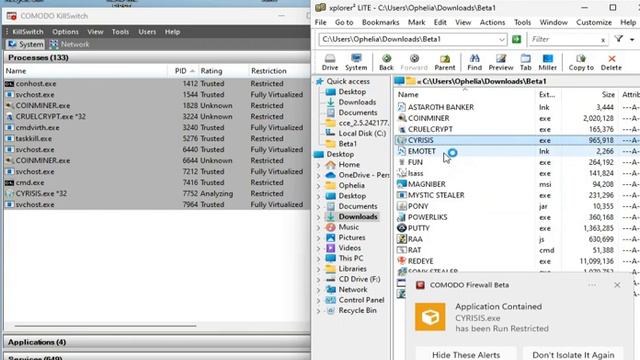The width and height of the screenshot is (640, 360).
Task: Expand the Applications (4) section in KillSwitch
Action: pyautogui.click(x=157, y=342)
